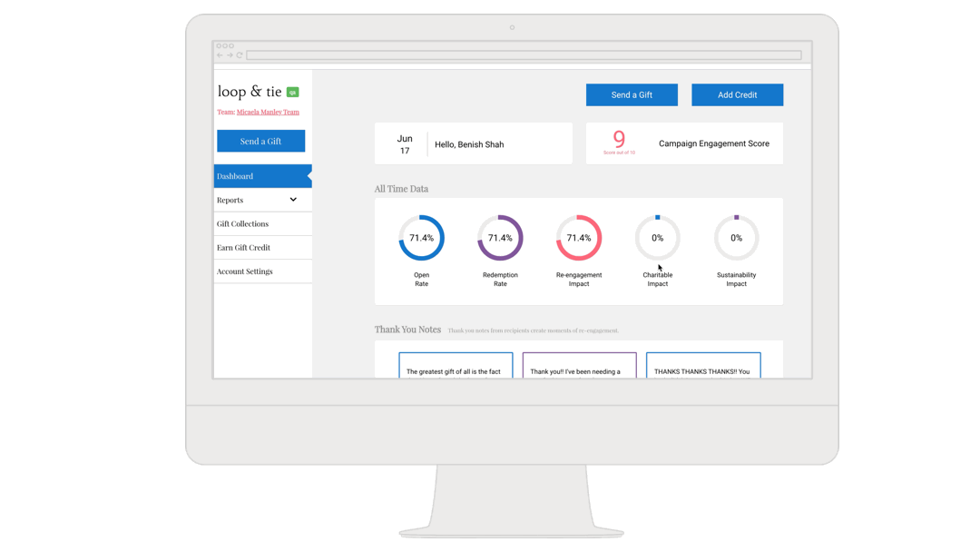Viewport: 980px width, 552px height.
Task: Open the note starting 'The greatest gift of all'
Action: pyautogui.click(x=456, y=365)
